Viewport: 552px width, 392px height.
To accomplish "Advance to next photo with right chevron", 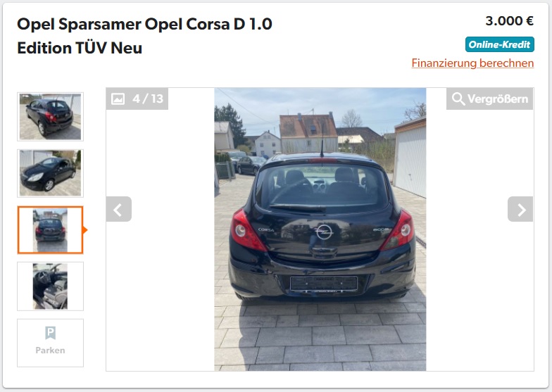I will click(x=520, y=210).
